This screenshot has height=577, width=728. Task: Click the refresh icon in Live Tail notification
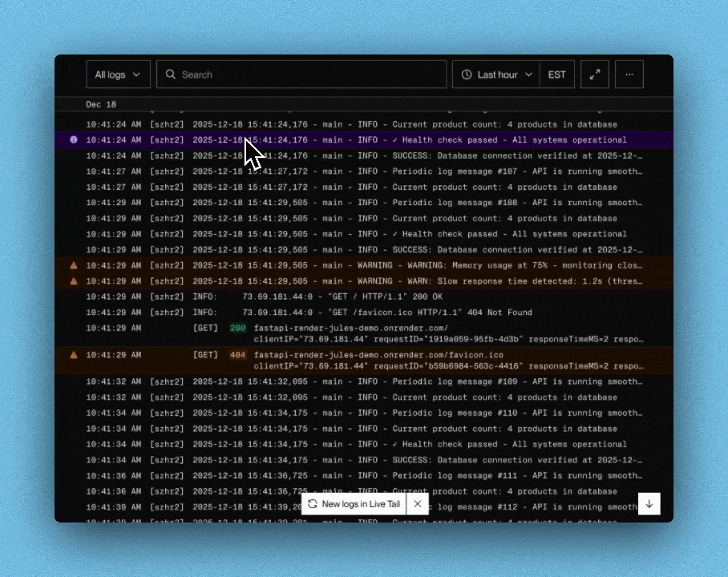coord(313,503)
